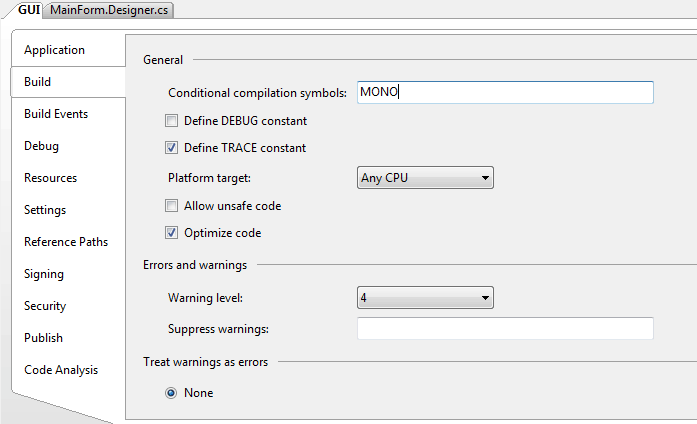The height and width of the screenshot is (424, 697).
Task: Open the Security page
Action: coord(45,306)
